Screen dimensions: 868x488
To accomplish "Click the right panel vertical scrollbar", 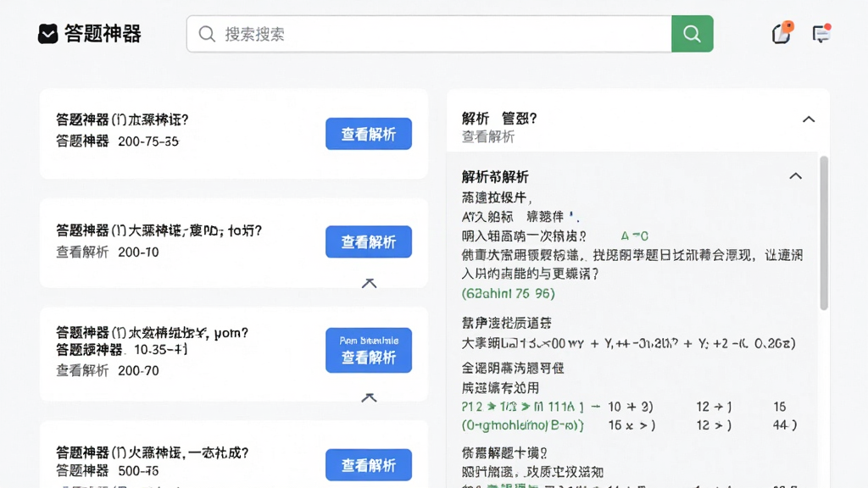I will click(x=824, y=233).
